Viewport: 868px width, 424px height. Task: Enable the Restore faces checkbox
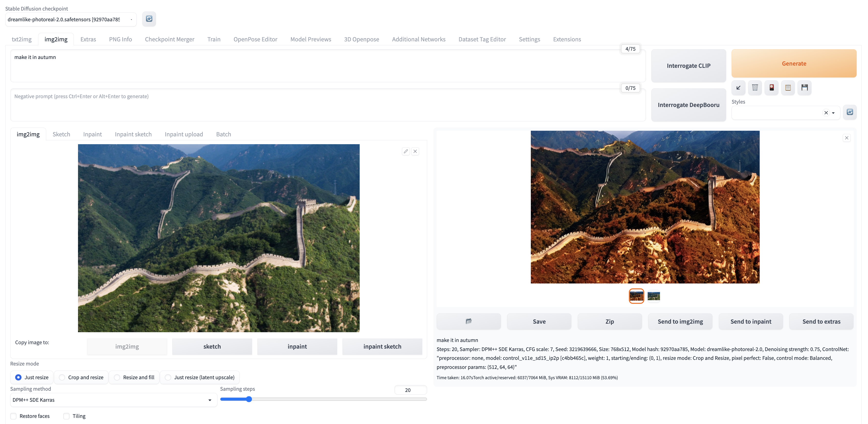tap(13, 416)
